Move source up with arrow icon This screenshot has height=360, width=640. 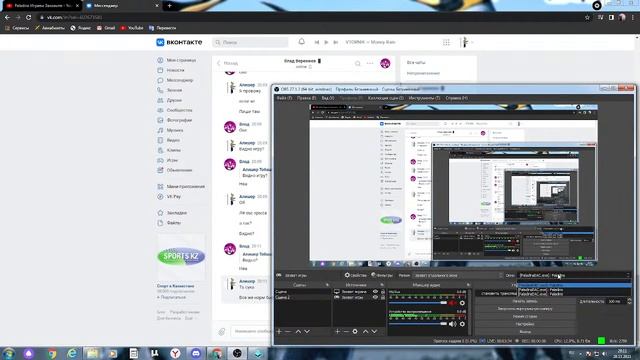[x=365, y=331]
